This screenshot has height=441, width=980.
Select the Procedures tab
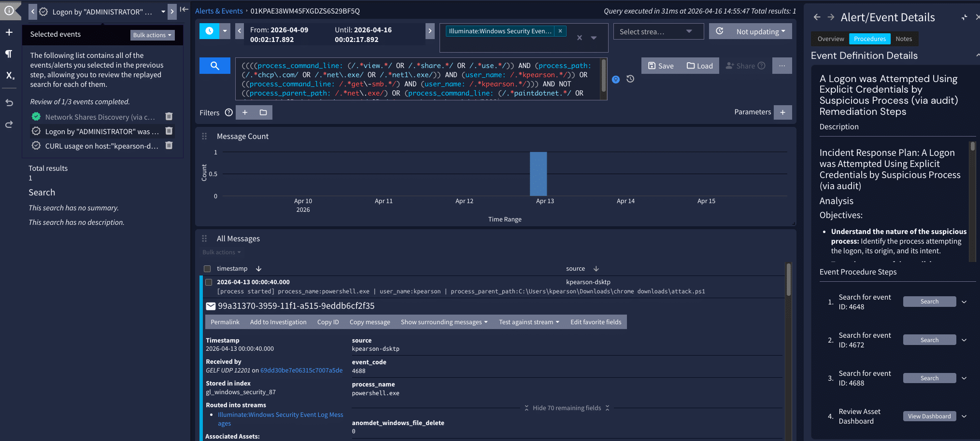coord(870,39)
